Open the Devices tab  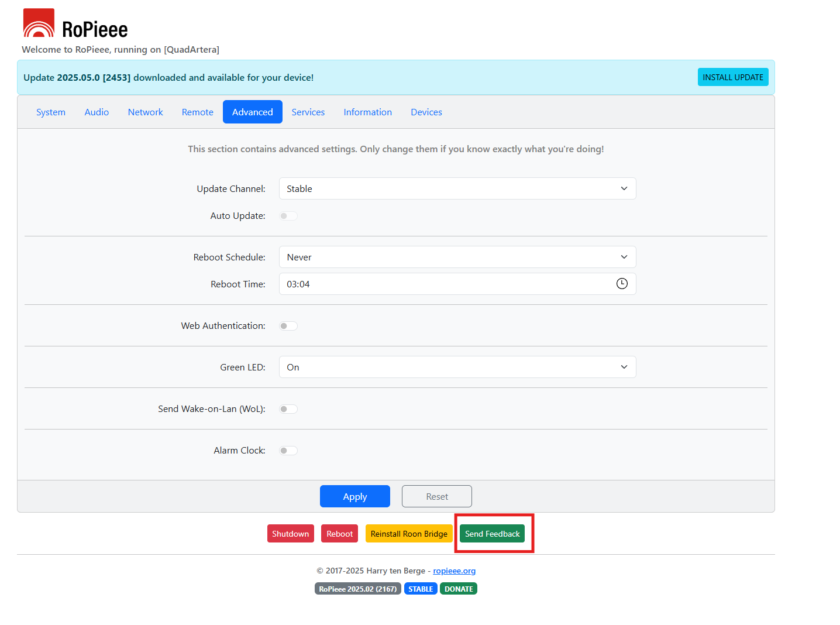[x=426, y=112]
